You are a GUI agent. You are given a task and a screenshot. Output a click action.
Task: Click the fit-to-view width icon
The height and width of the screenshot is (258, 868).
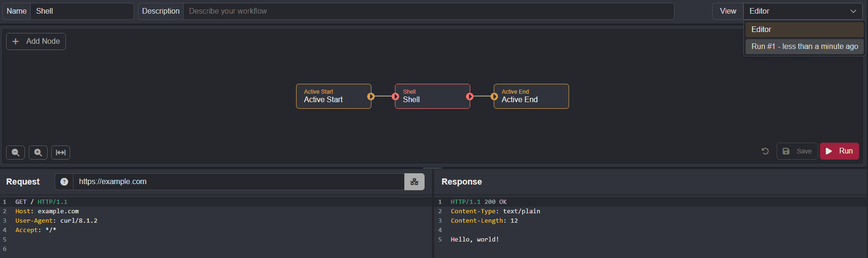pos(61,153)
